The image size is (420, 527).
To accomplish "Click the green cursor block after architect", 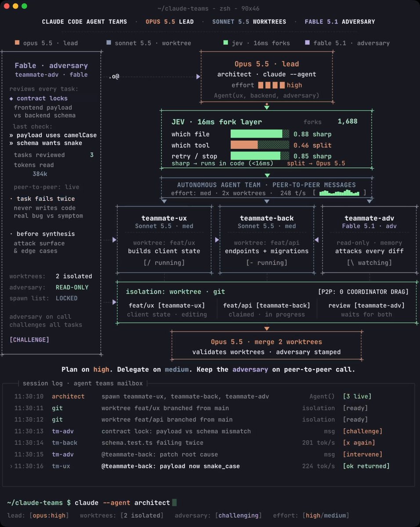I will coord(174,502).
